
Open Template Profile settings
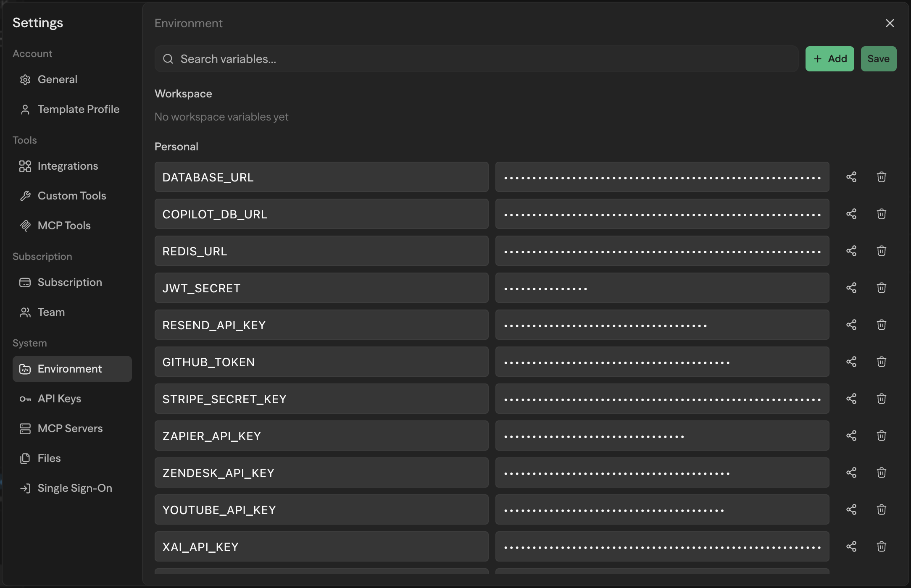(78, 109)
